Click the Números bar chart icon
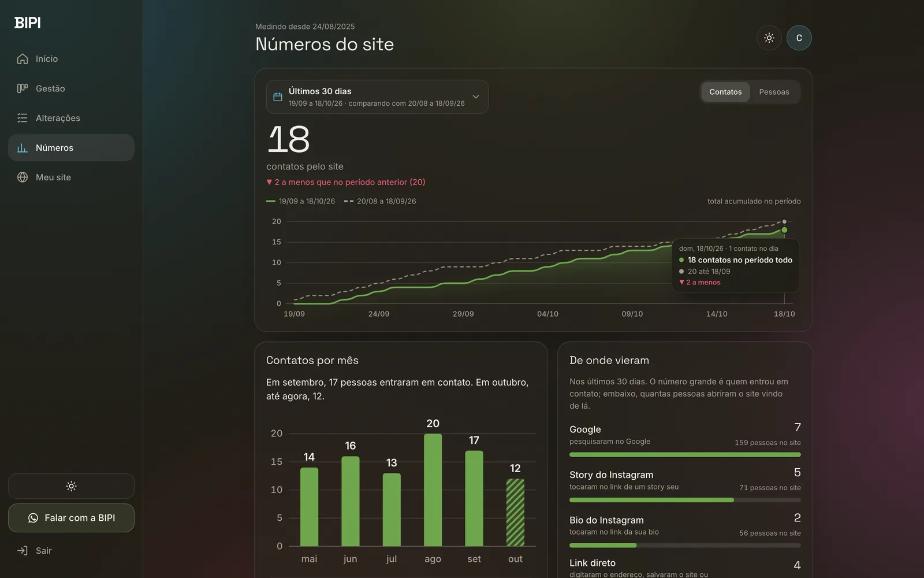Viewport: 924px width, 578px height. 23,148
